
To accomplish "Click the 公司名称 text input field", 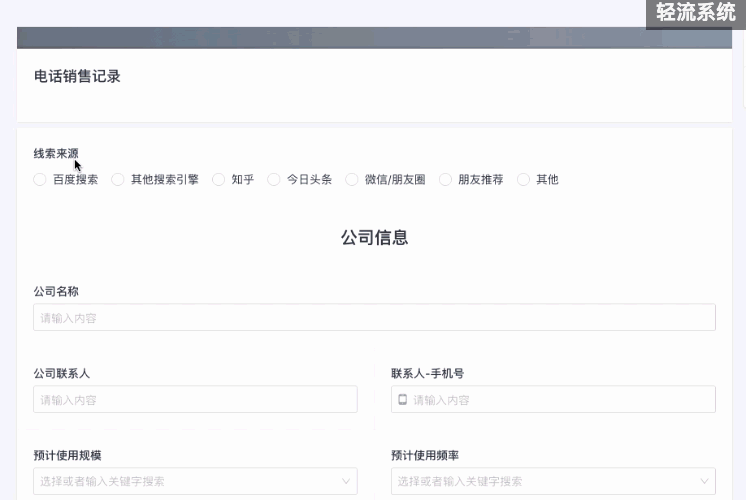I will tap(374, 318).
